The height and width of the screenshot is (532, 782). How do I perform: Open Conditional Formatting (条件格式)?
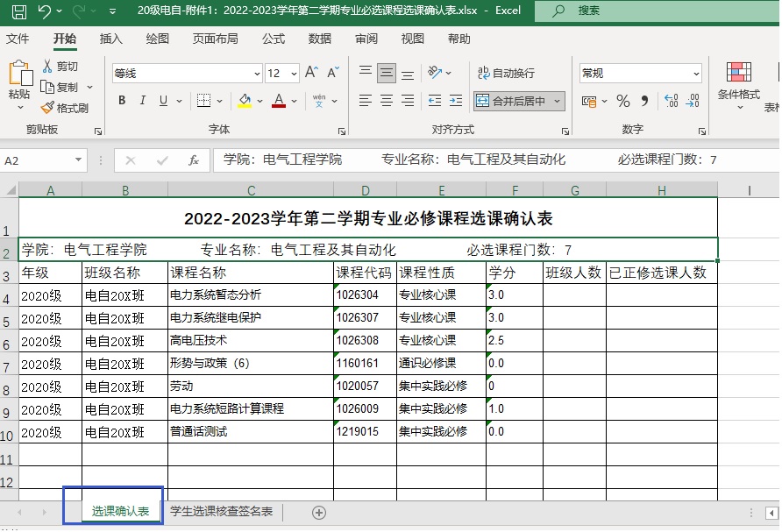point(738,79)
